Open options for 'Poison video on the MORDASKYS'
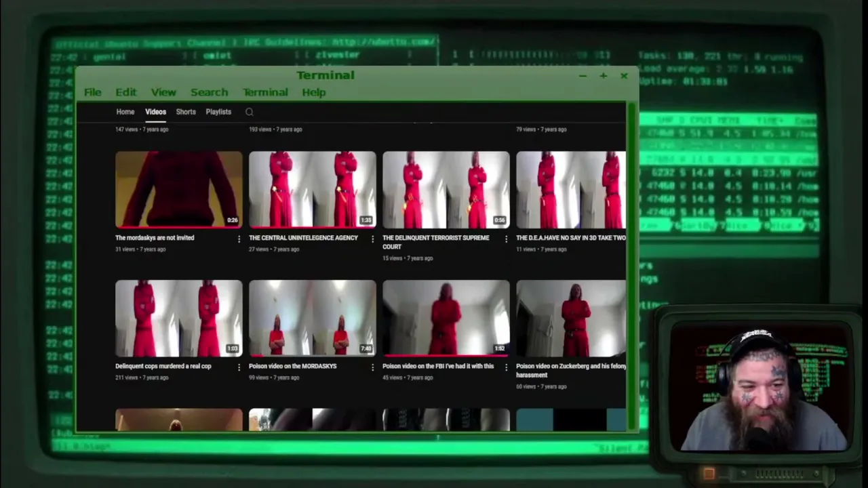This screenshot has height=488, width=868. (x=372, y=367)
